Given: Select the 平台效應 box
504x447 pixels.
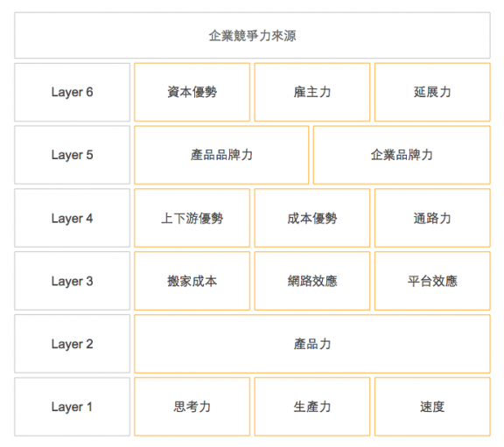Looking at the screenshot, I should click(x=432, y=281).
